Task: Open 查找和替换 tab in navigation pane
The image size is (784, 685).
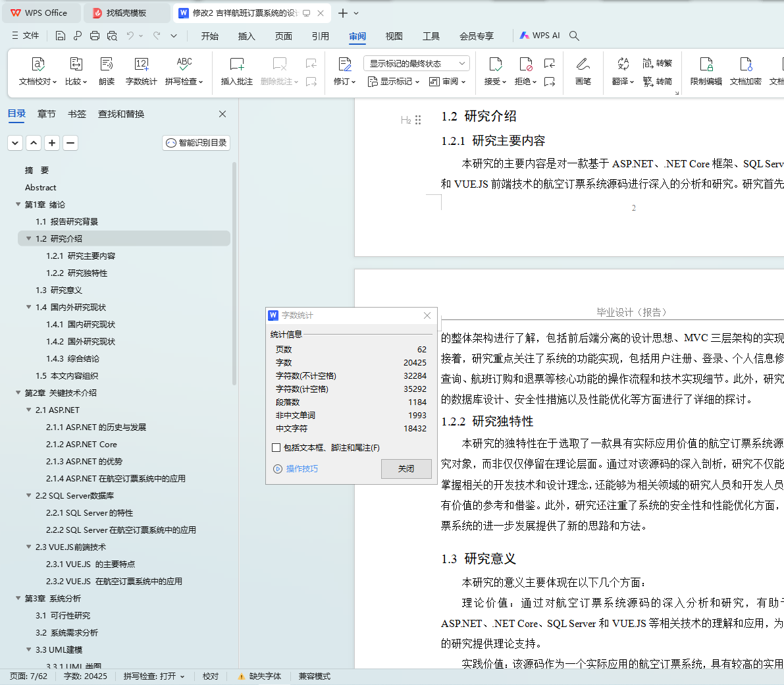Action: (121, 114)
